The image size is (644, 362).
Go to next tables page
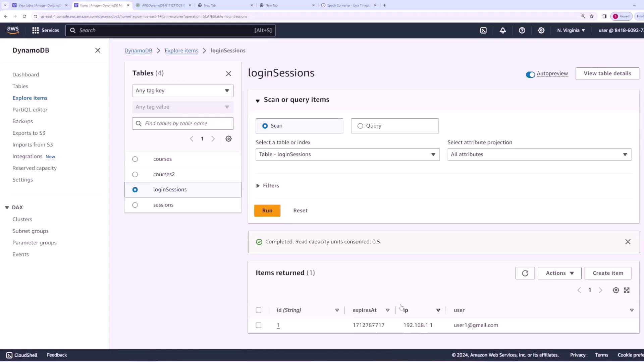213,139
